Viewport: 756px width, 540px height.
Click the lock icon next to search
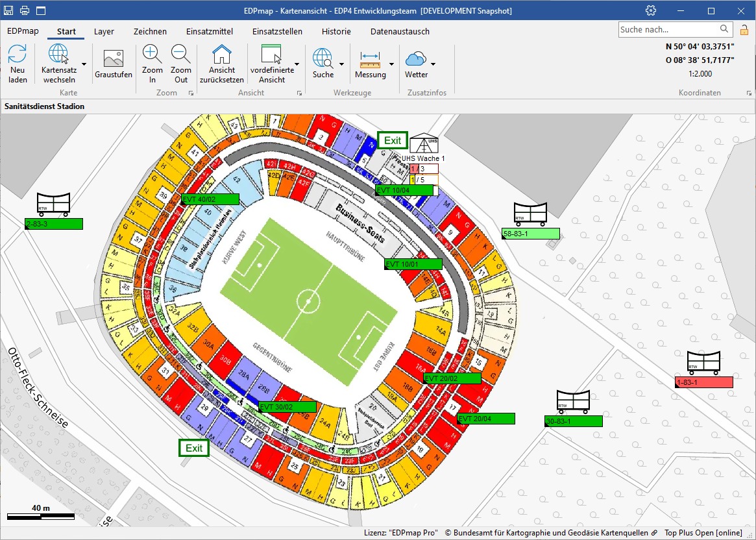coord(744,30)
